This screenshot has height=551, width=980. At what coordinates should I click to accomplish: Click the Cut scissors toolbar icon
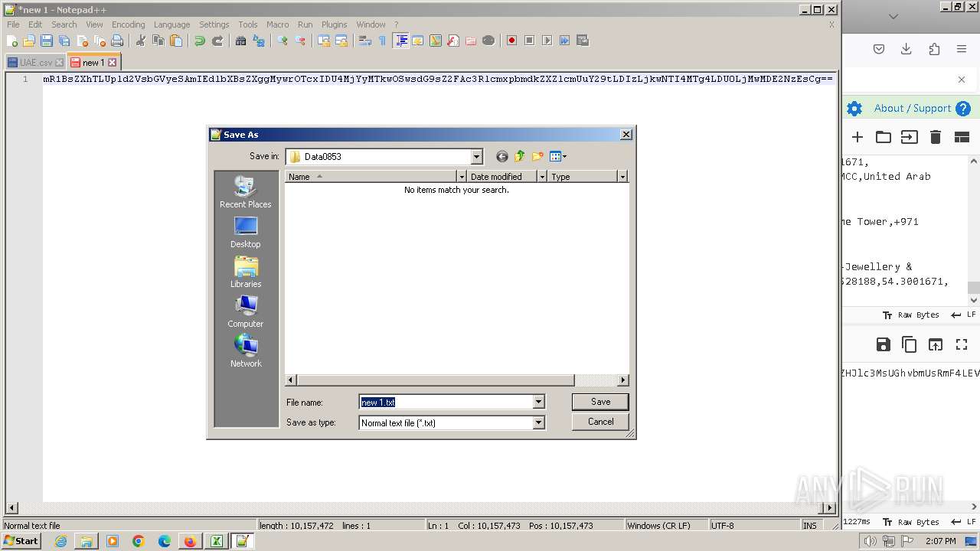point(141,41)
